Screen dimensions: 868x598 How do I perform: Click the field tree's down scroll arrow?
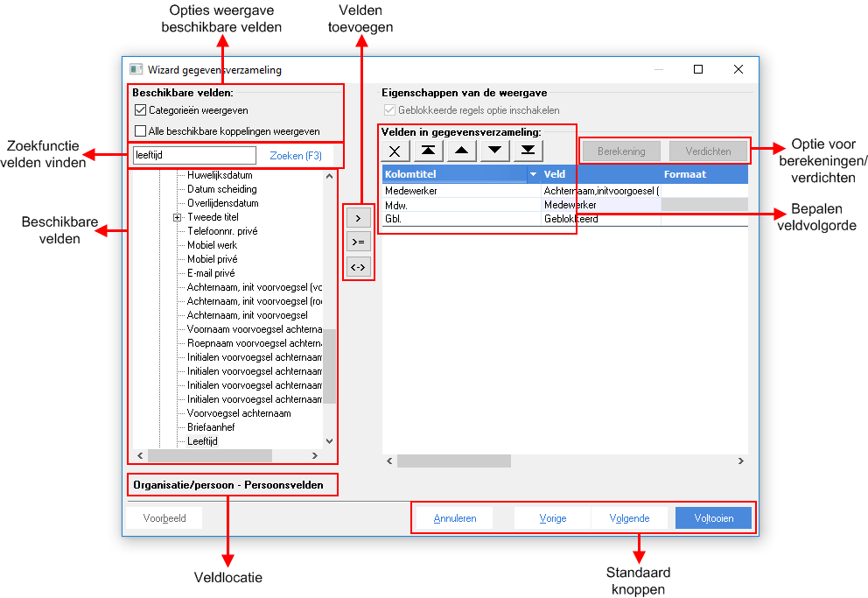(329, 441)
